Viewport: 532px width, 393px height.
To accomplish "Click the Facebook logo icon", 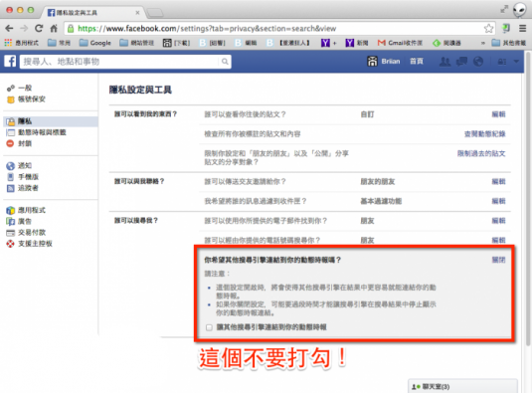I will coord(10,62).
